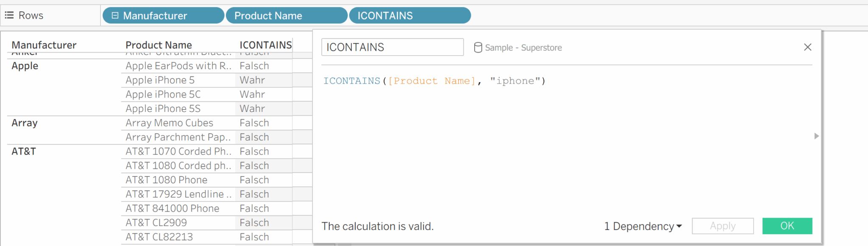Select the Product Name pill on Rows
This screenshot has height=246, width=868.
(x=287, y=15)
